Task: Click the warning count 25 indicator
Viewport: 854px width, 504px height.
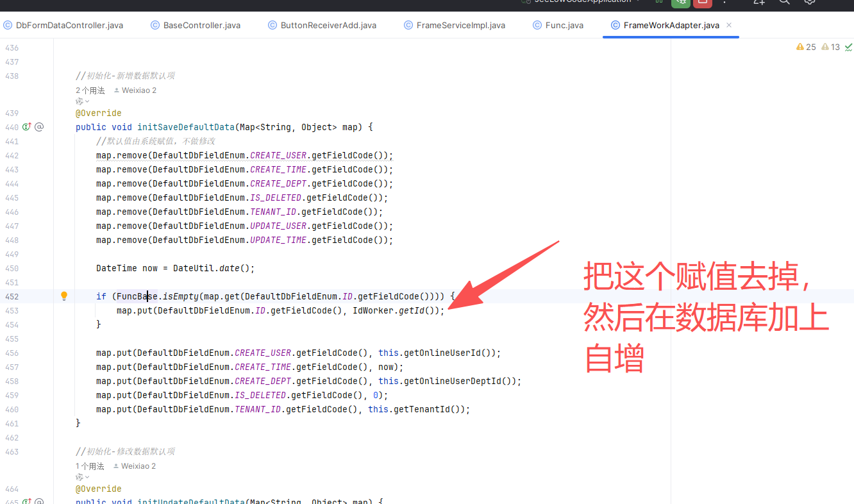Action: [x=806, y=47]
